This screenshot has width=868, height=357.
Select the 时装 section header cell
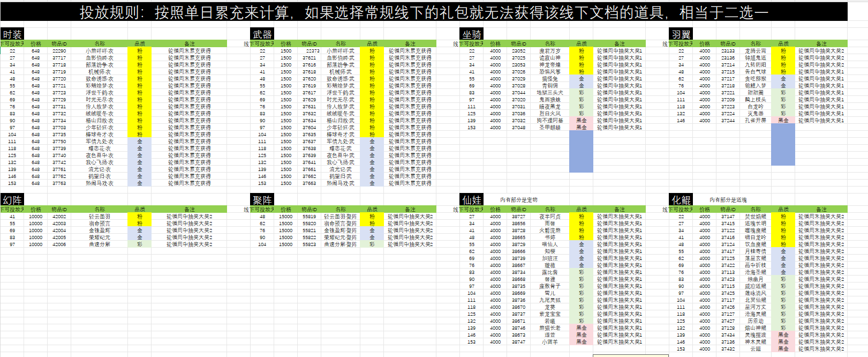tap(12, 34)
